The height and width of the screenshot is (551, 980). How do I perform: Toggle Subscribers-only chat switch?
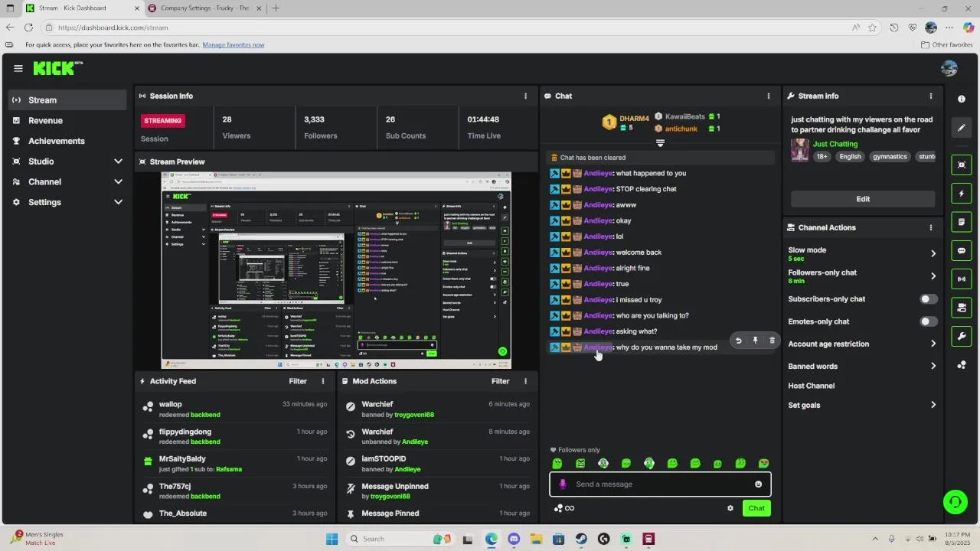click(x=928, y=299)
